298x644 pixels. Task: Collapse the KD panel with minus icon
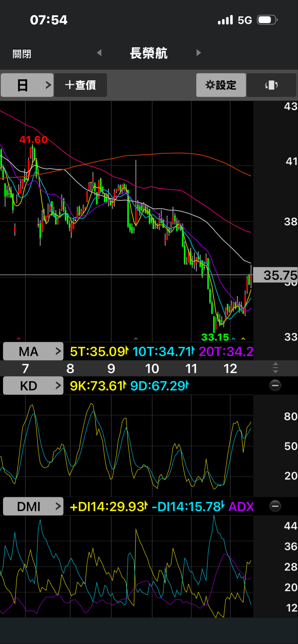(x=275, y=385)
